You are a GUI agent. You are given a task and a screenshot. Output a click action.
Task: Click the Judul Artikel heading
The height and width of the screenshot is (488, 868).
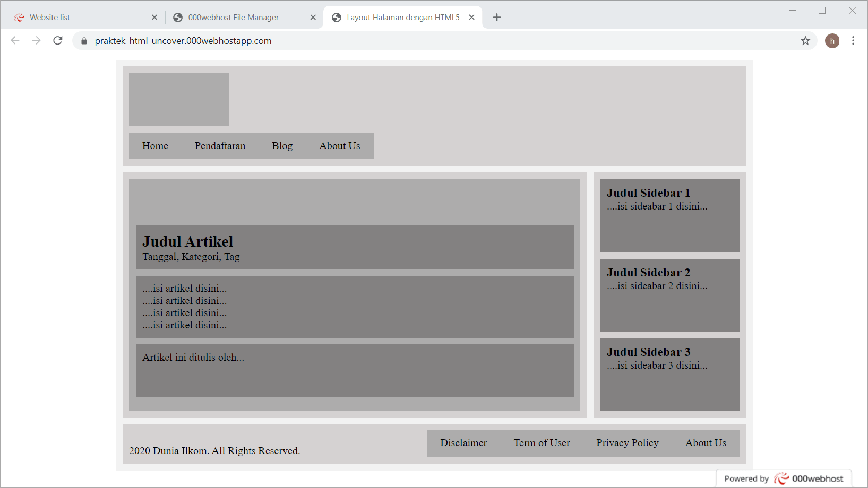pos(188,242)
